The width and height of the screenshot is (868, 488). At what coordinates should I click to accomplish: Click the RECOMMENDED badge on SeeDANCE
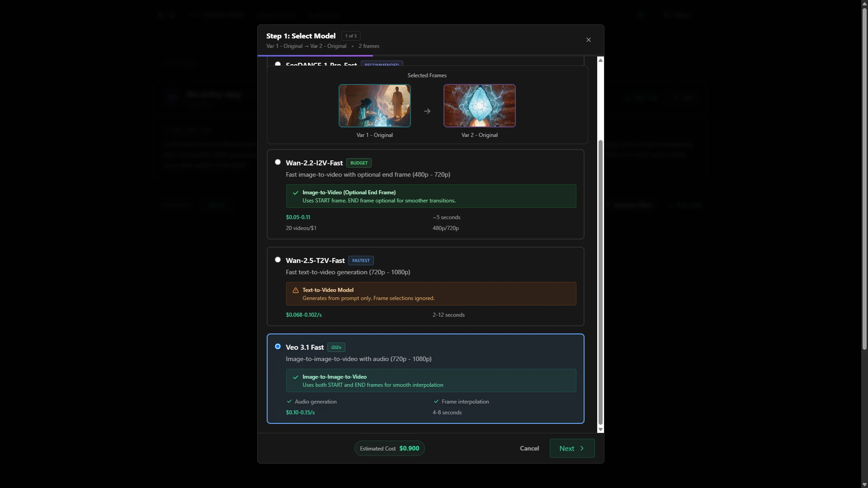382,64
